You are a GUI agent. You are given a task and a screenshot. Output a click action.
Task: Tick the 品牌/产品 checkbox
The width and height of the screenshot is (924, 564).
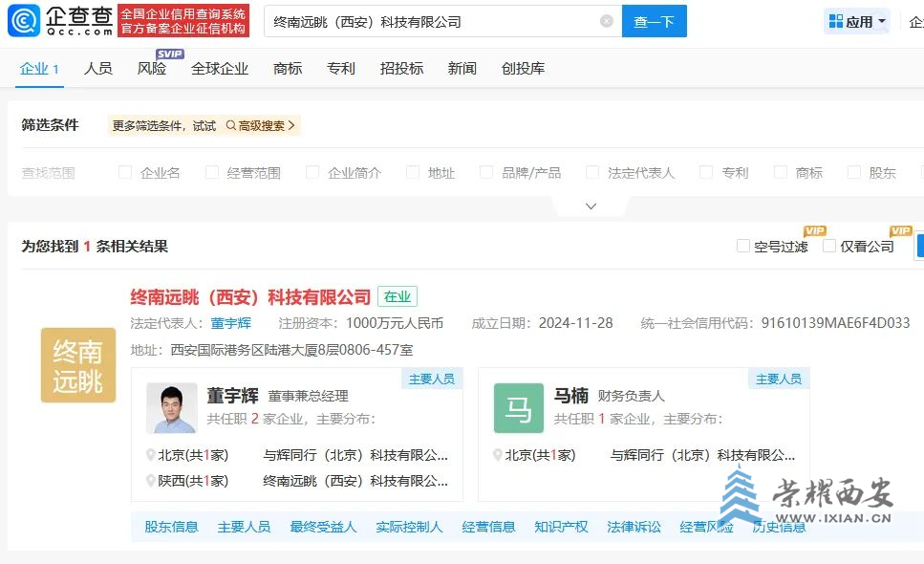[x=486, y=172]
